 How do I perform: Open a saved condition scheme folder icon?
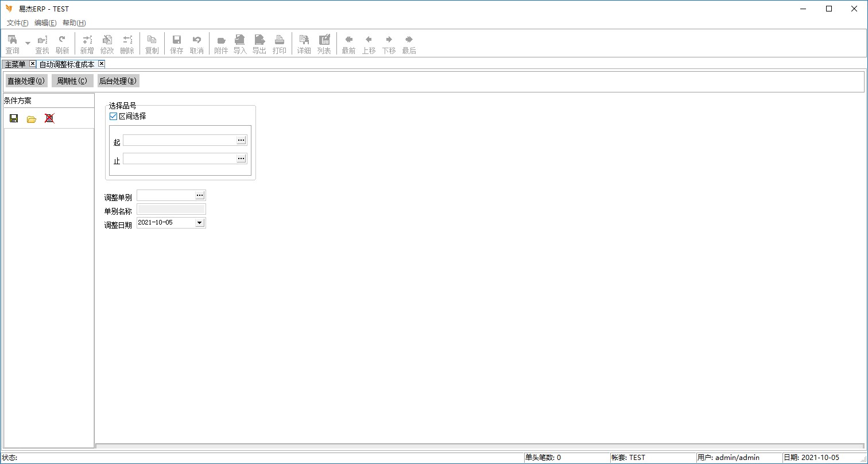(32, 119)
